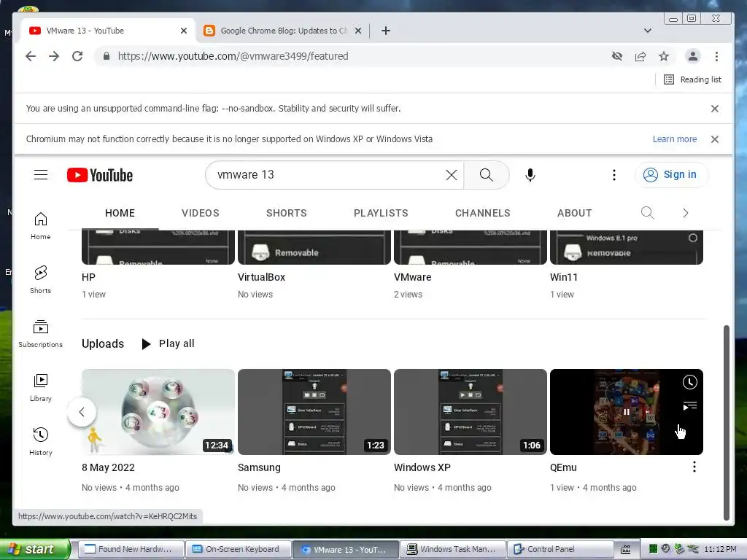Select the channel HOME tab

(x=120, y=213)
